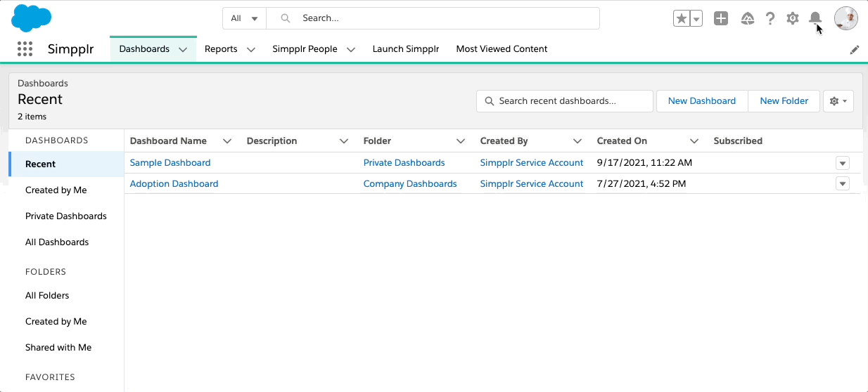This screenshot has height=392, width=868.
Task: Select Private Dashboards in the sidebar
Action: click(x=66, y=216)
